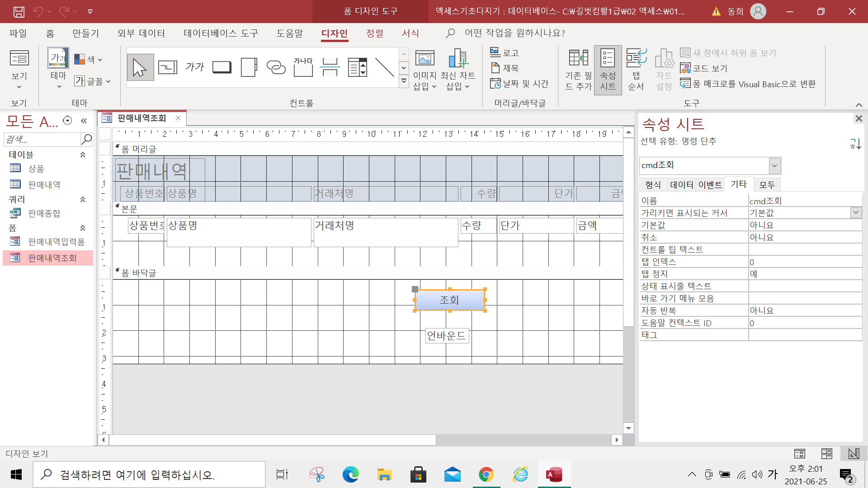The image size is (868, 488).
Task: Select the text box control tool
Action: 168,68
